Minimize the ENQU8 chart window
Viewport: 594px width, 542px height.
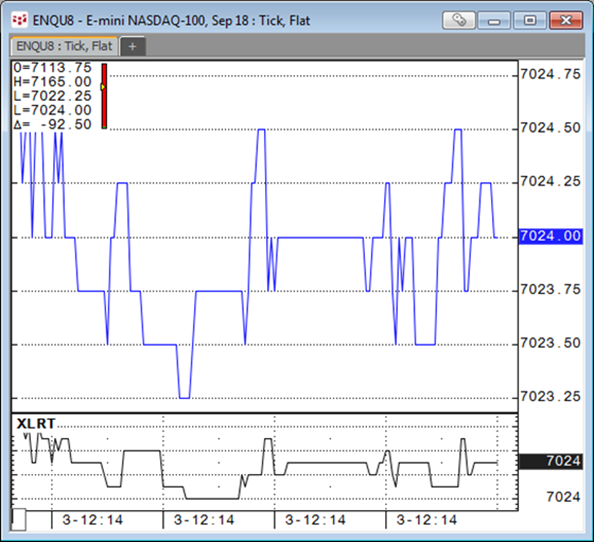(x=494, y=20)
